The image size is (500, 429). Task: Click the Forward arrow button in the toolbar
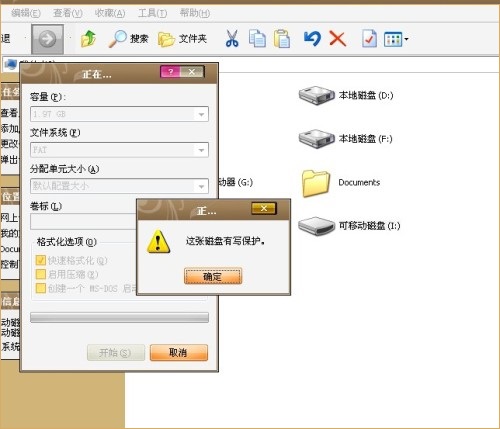(47, 39)
